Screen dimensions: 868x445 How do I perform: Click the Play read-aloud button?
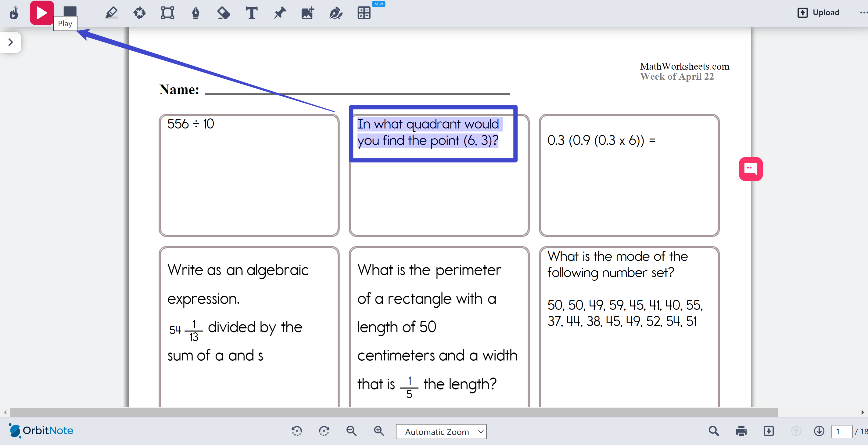(42, 13)
